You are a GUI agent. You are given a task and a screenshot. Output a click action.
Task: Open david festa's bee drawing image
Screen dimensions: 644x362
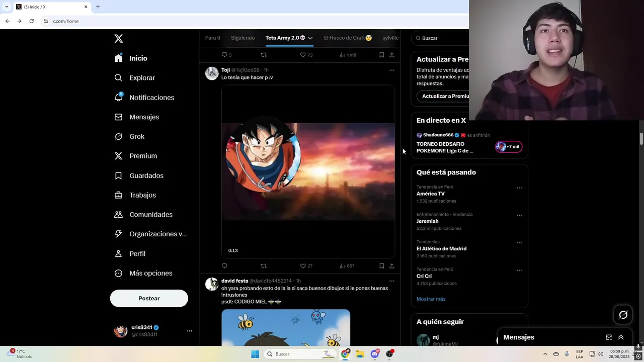click(x=286, y=328)
